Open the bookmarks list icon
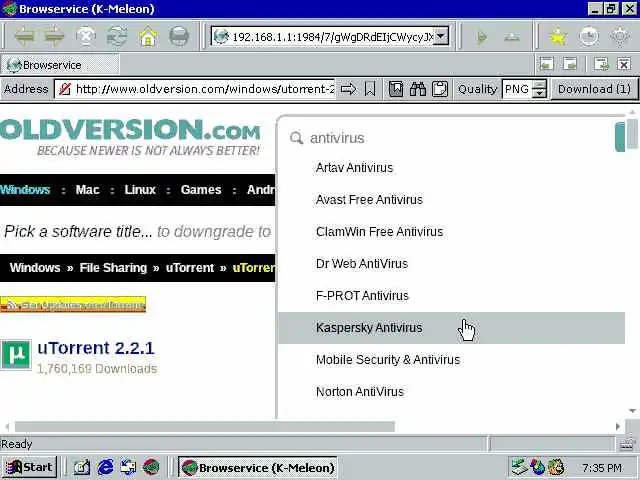 click(x=396, y=89)
